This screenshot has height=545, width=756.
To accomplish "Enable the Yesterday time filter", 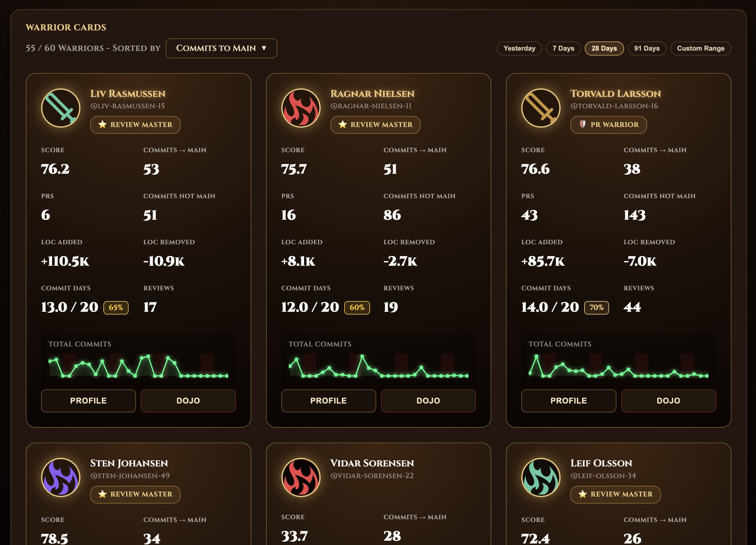I will coord(519,48).
